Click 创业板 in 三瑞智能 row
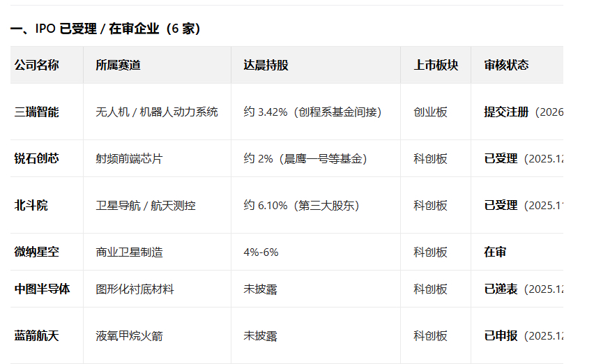This screenshot has height=364, width=594. [x=431, y=112]
